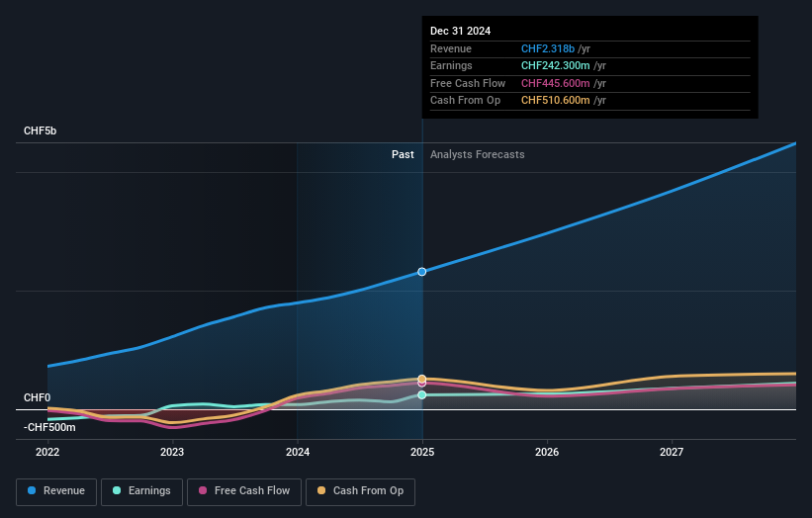
Task: Select the 2026 x-axis label
Action: click(x=547, y=453)
